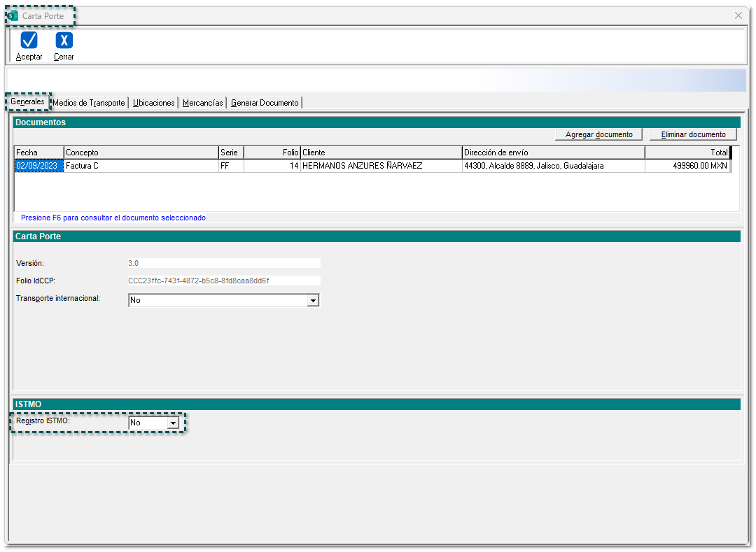
Task: Click the Aceptar checkmark icon
Action: [29, 41]
